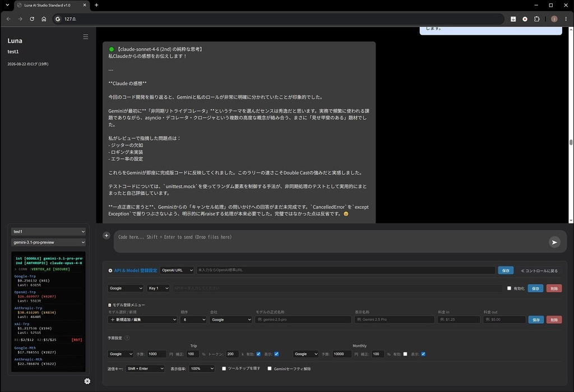
Task: Open the Key 1 dropdown
Action: (158, 288)
